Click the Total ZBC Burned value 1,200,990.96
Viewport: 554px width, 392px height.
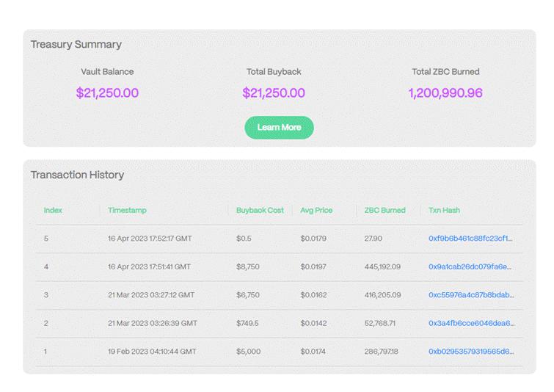pyautogui.click(x=445, y=93)
